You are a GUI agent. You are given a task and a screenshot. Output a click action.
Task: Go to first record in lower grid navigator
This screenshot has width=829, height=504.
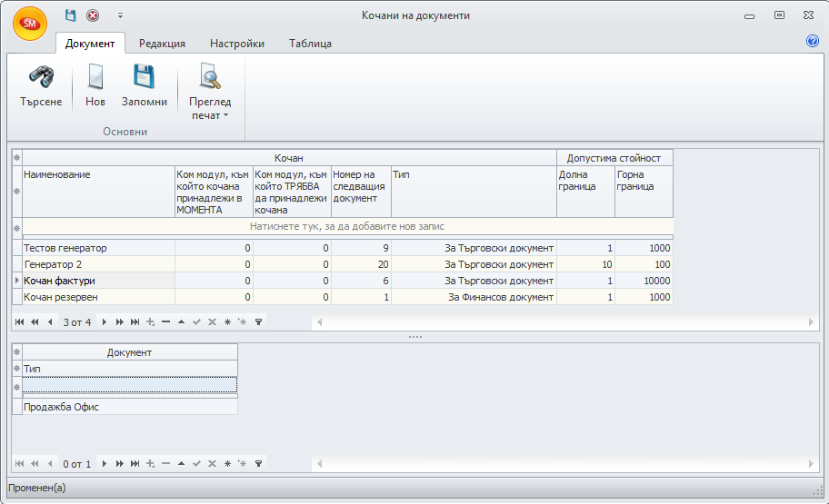click(20, 463)
